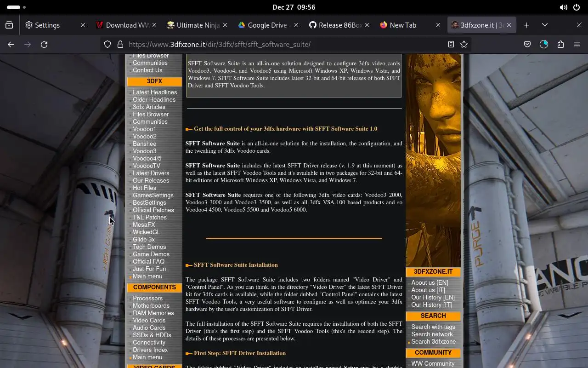Click the URL address field
588x368 pixels.
point(285,45)
